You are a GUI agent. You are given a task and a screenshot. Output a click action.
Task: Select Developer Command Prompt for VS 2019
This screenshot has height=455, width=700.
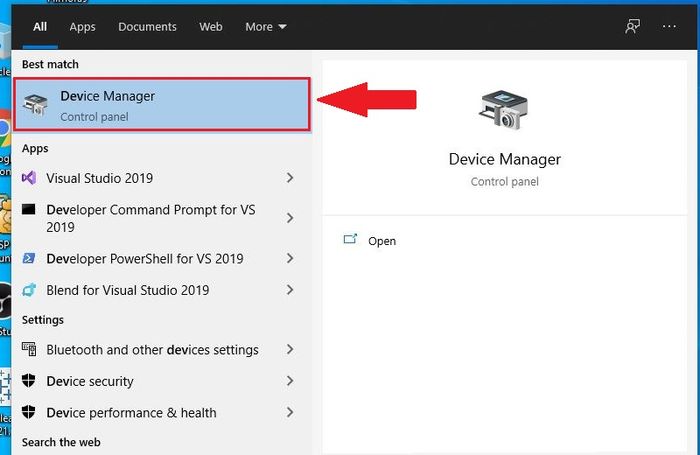pos(162,218)
